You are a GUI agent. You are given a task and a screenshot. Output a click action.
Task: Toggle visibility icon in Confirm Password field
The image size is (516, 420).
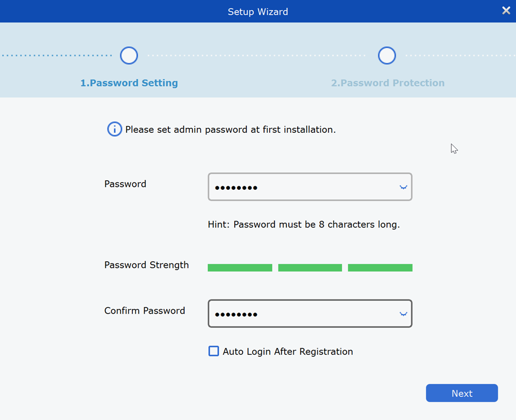(403, 314)
